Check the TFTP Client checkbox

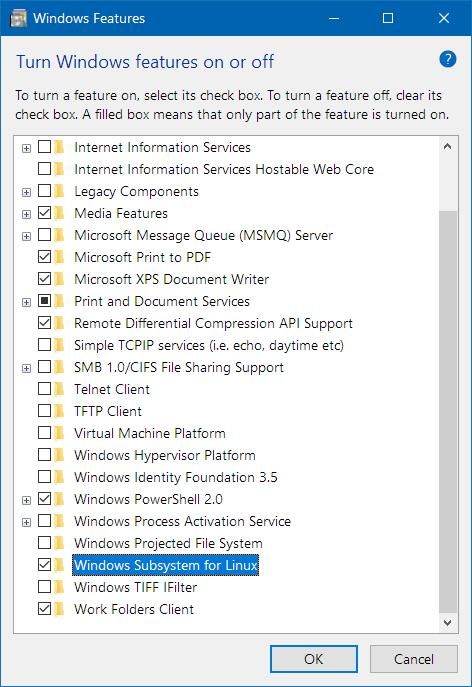44,411
